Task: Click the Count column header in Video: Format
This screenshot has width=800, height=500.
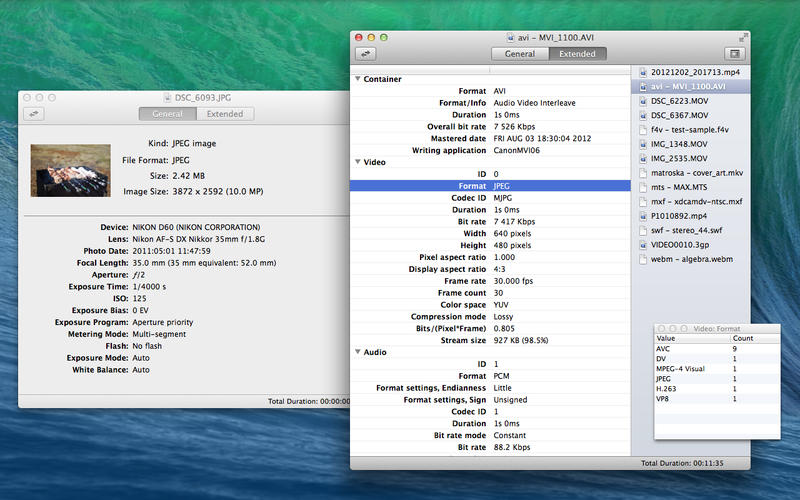Action: coord(743,338)
